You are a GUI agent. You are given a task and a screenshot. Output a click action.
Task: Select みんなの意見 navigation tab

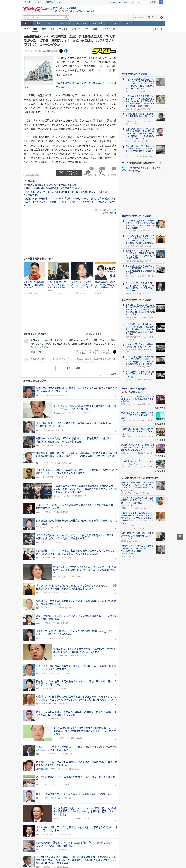point(99,23)
